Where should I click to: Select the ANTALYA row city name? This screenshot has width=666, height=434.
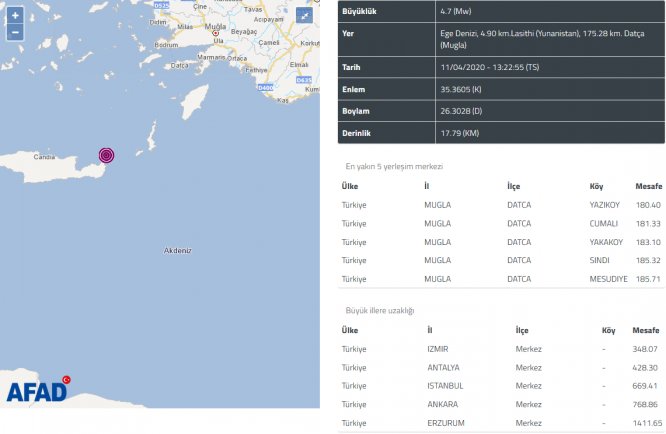pos(443,368)
